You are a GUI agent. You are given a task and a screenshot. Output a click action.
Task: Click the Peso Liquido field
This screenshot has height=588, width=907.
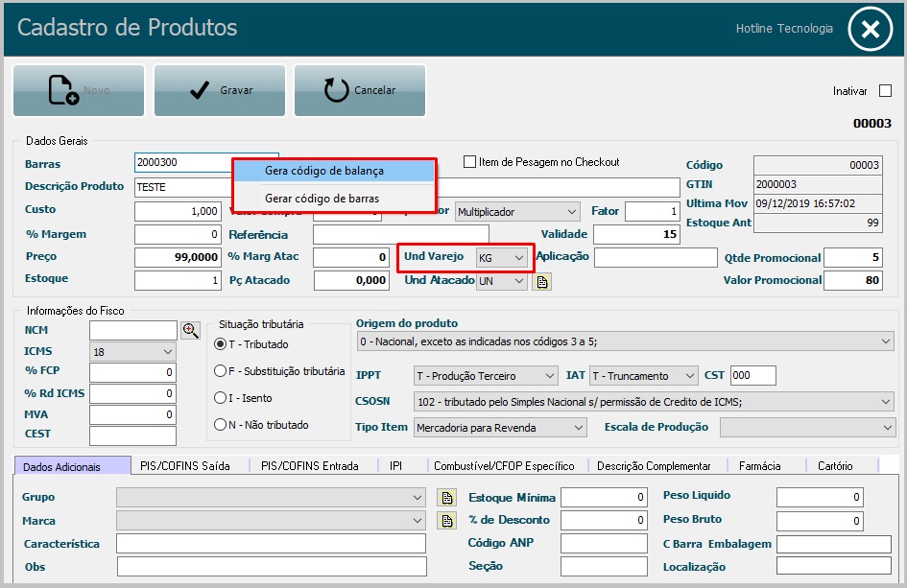point(820,497)
